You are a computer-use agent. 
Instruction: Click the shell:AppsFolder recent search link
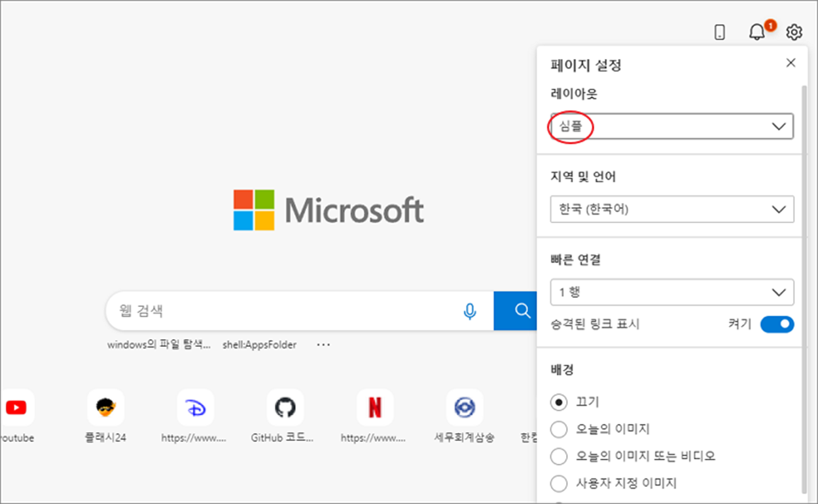[259, 345]
